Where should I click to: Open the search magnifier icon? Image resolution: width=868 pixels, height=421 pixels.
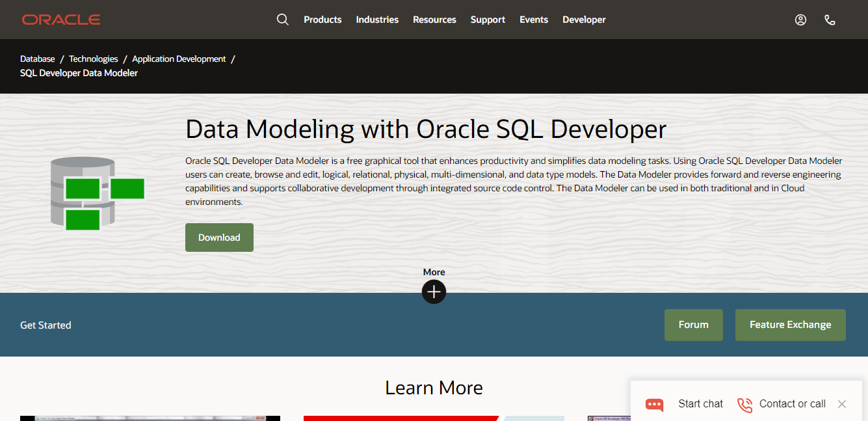[x=282, y=20]
